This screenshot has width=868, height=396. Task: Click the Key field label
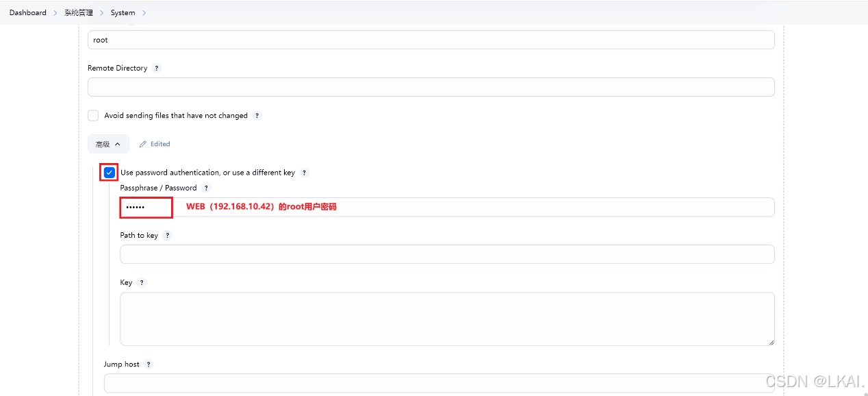click(x=126, y=283)
